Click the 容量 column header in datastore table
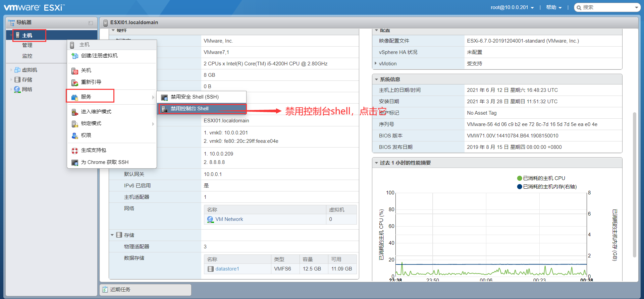The image size is (644, 299). point(314,259)
